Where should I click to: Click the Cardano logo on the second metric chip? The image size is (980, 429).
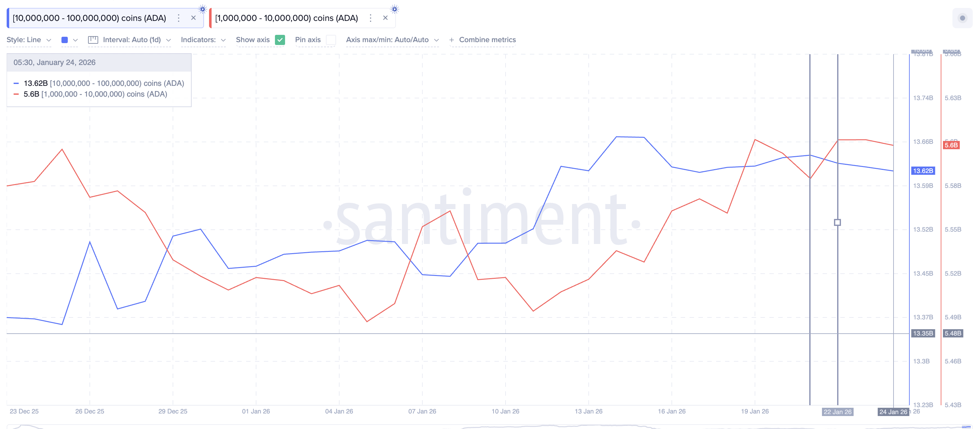point(395,9)
